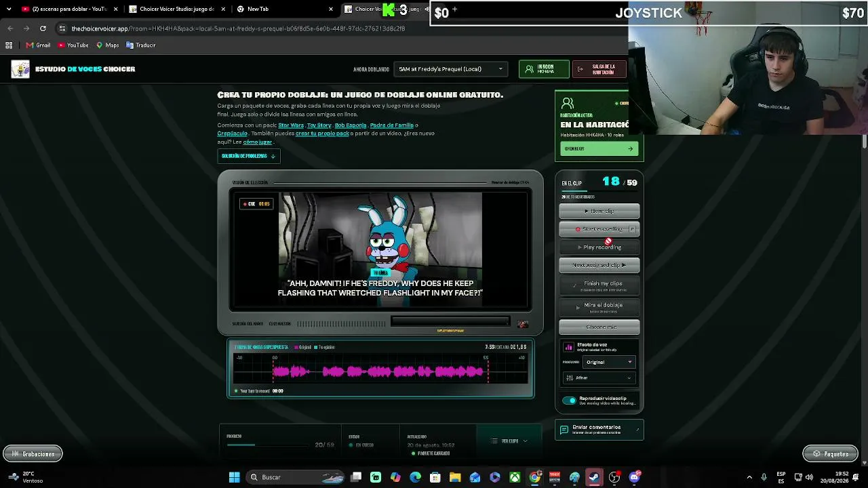Click the Salga de la habitación button
This screenshot has width=868, height=488.
(x=599, y=69)
